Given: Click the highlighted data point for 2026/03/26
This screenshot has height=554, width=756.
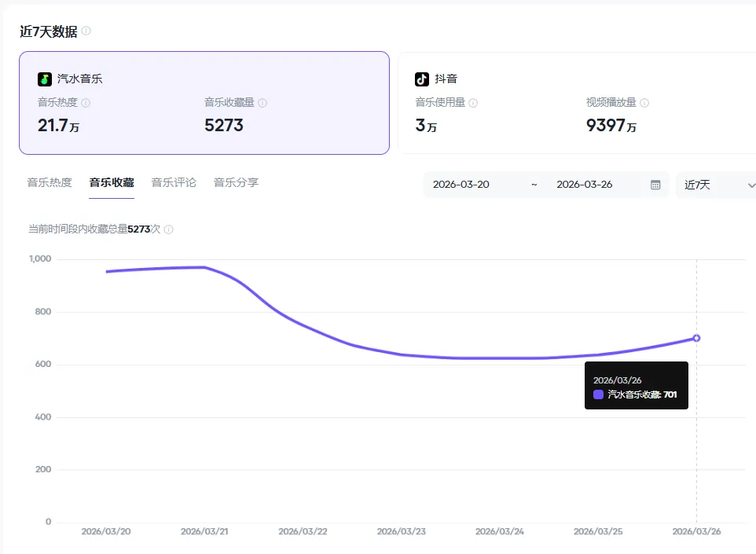Looking at the screenshot, I should point(696,338).
